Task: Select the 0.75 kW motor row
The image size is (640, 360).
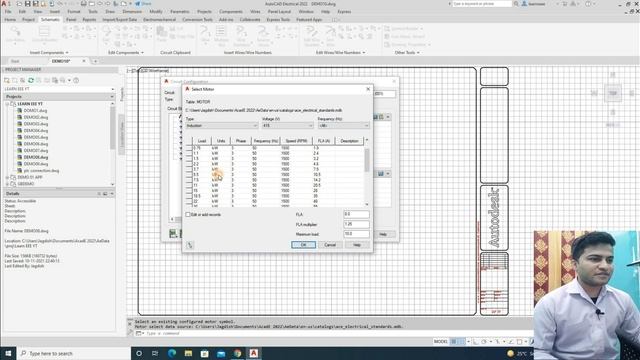Action: [x=274, y=148]
